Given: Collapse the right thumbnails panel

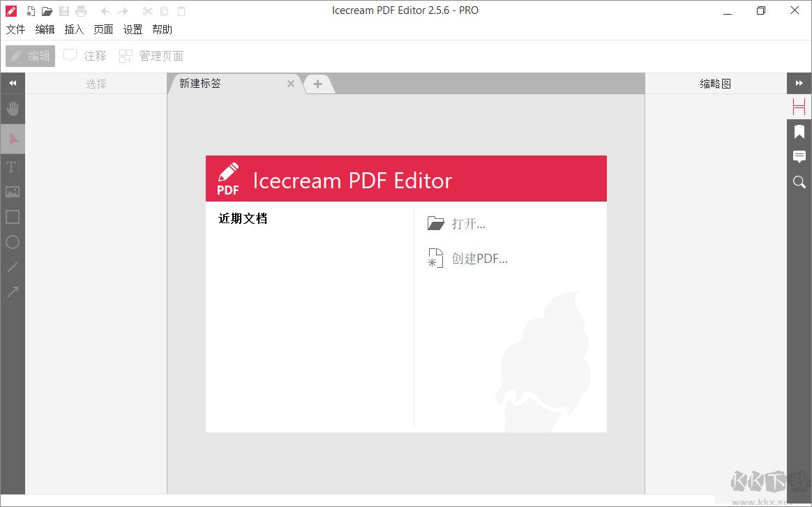Looking at the screenshot, I should (x=799, y=83).
